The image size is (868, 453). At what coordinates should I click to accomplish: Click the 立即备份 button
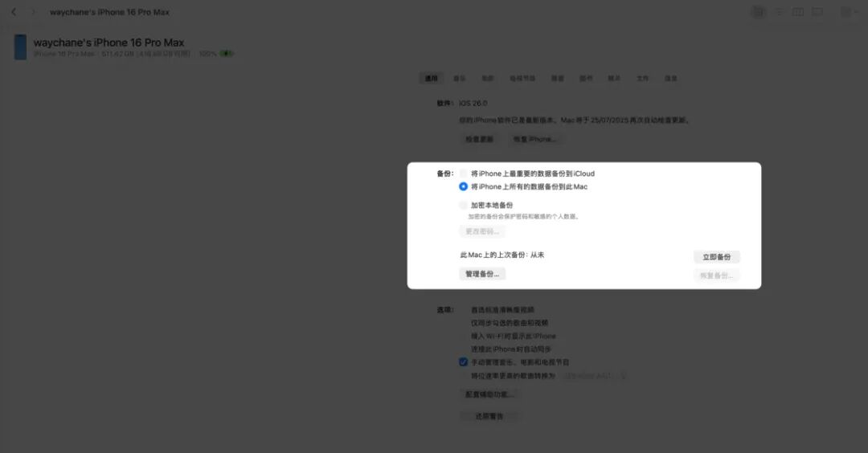717,257
